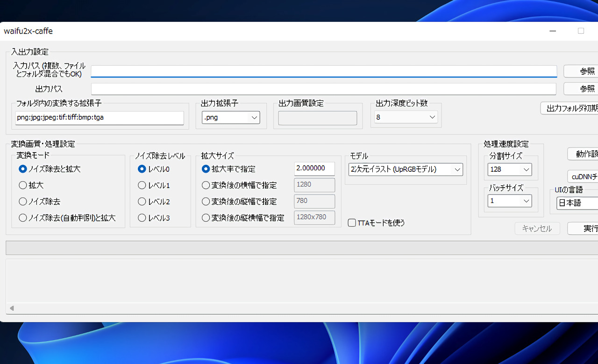
Task: Focus the 出力パス text field
Action: click(x=324, y=89)
